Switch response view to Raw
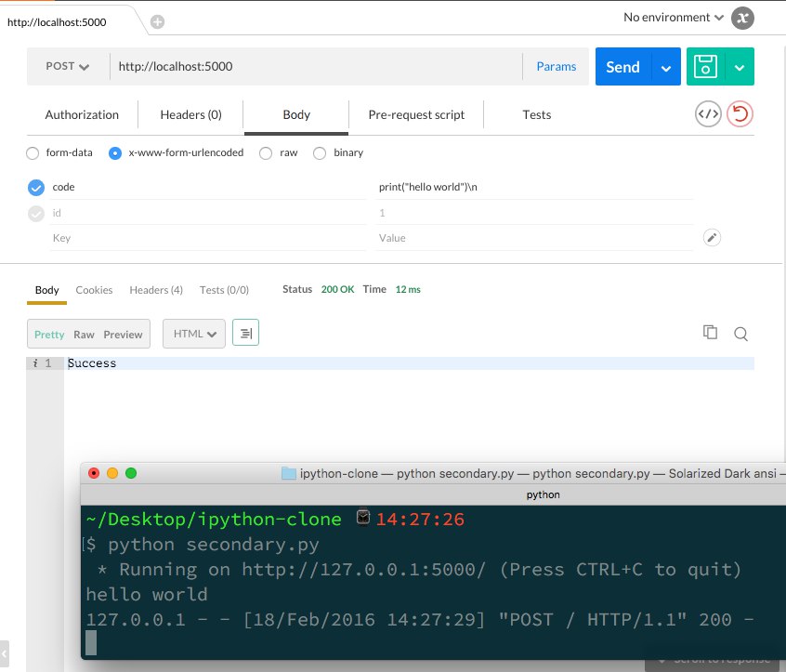786x672 pixels. [84, 335]
